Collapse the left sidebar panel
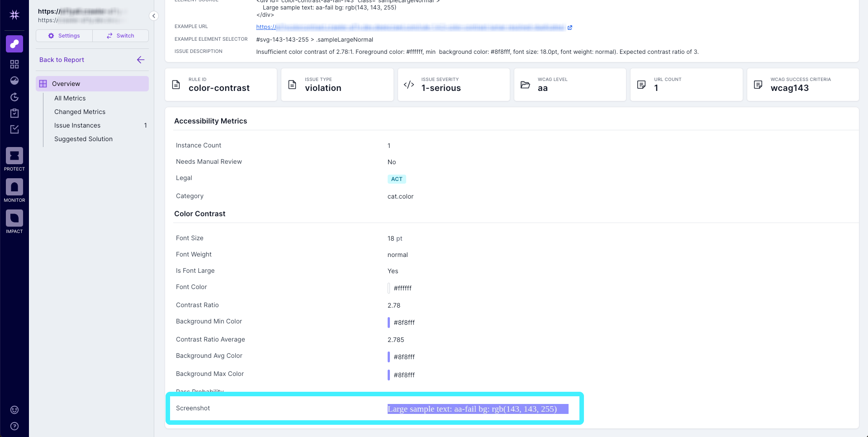The width and height of the screenshot is (868, 437). [x=154, y=16]
